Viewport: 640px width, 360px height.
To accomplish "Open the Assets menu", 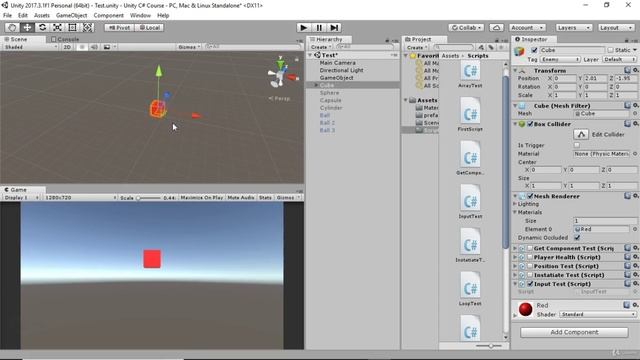I will point(42,15).
